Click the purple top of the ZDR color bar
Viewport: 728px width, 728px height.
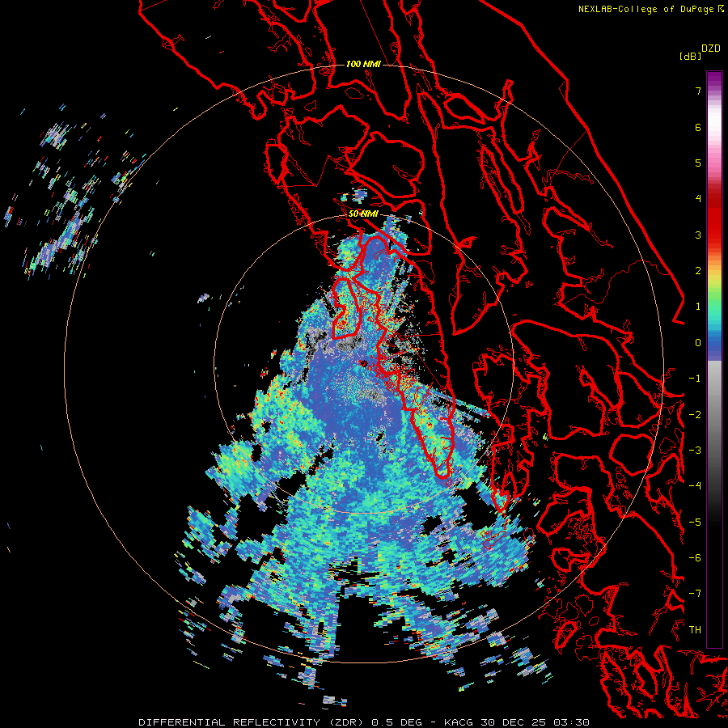[x=714, y=79]
